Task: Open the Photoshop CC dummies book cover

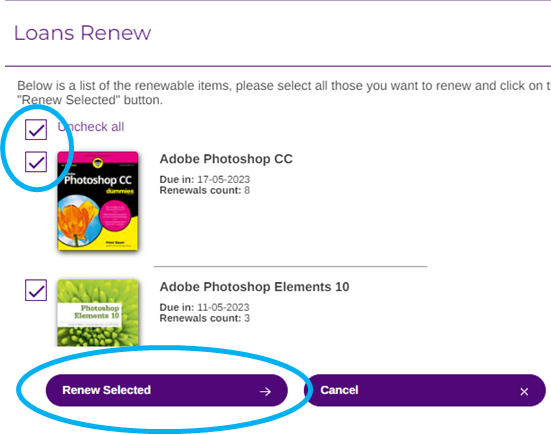Action: click(x=98, y=201)
